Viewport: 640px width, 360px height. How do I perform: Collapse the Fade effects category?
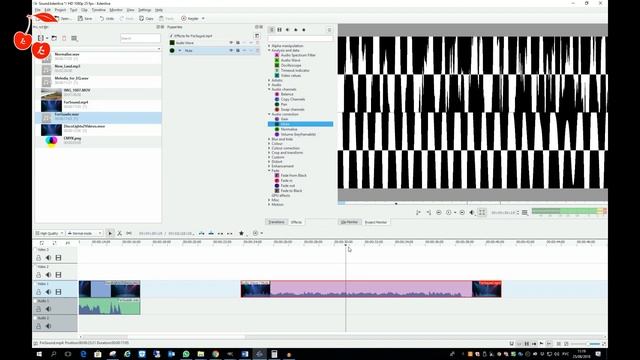tap(269, 171)
